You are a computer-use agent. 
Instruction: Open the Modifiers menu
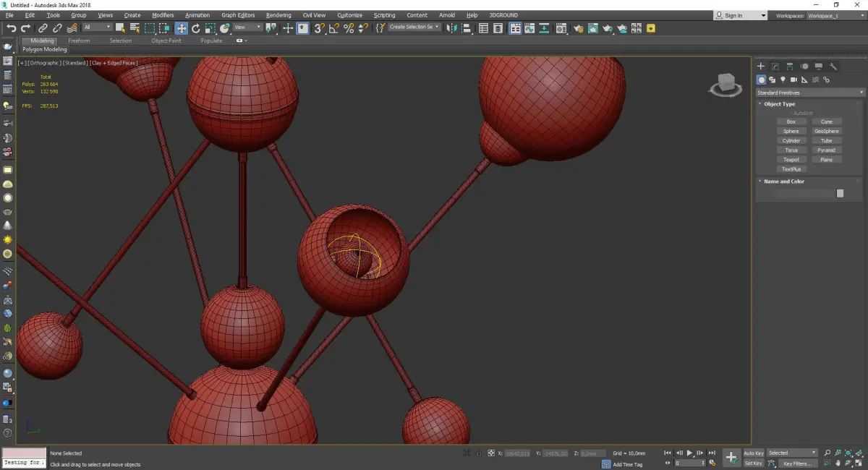click(163, 15)
